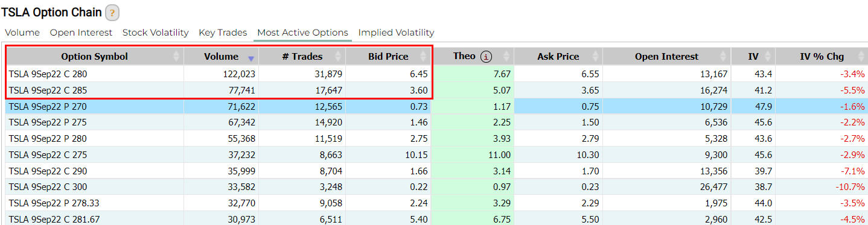Select row TSLA 9Sep22 P 280
The width and height of the screenshot is (868, 225).
[x=436, y=138]
